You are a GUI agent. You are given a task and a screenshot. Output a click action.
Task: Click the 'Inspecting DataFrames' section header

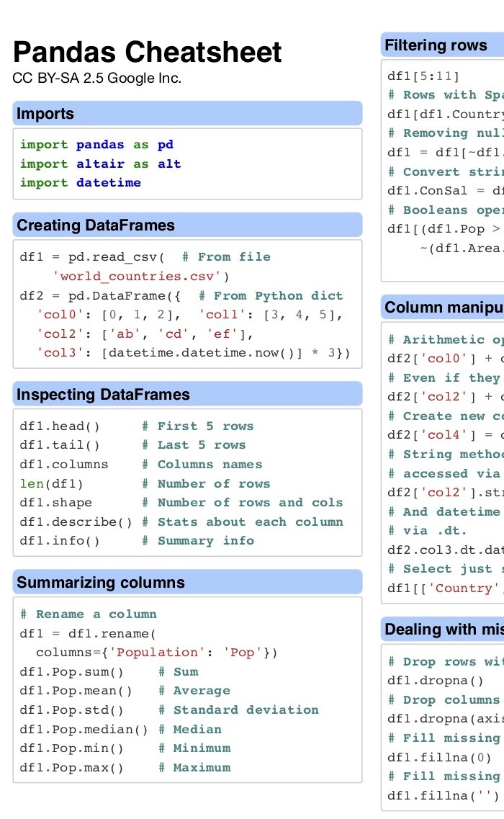pos(187,394)
